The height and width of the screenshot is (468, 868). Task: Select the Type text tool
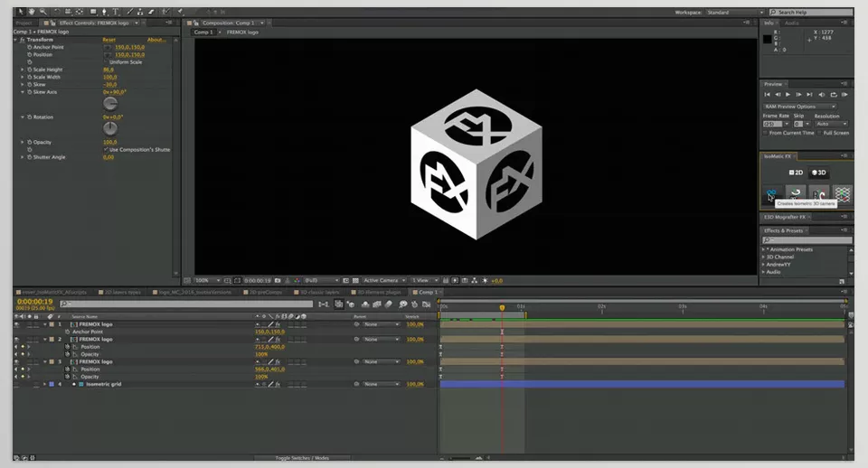pos(116,12)
